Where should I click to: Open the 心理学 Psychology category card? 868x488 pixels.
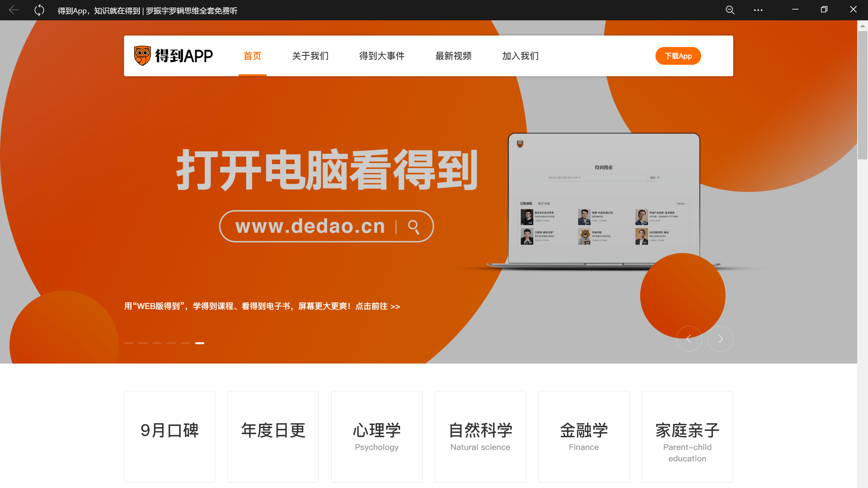(x=377, y=436)
